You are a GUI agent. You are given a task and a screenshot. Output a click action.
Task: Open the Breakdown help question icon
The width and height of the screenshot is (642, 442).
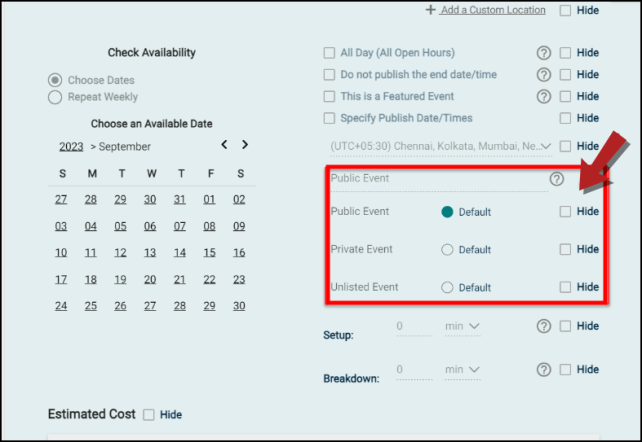544,370
